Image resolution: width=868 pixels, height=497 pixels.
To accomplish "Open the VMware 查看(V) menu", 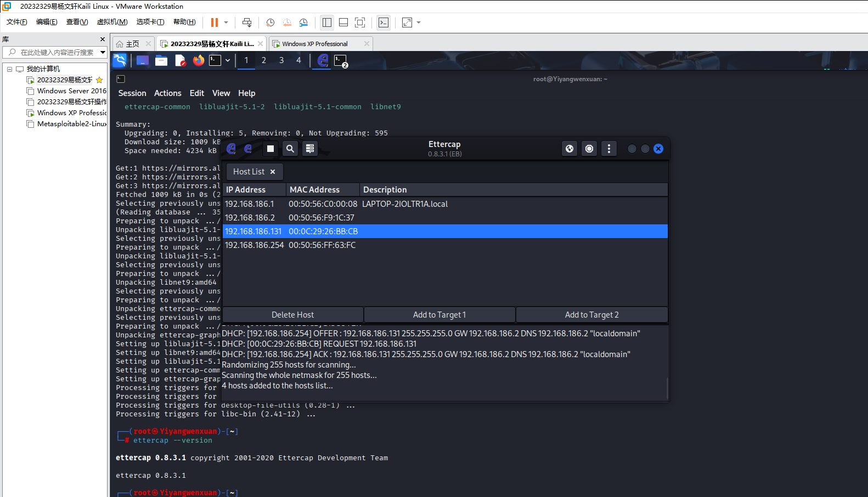I will 77,22.
